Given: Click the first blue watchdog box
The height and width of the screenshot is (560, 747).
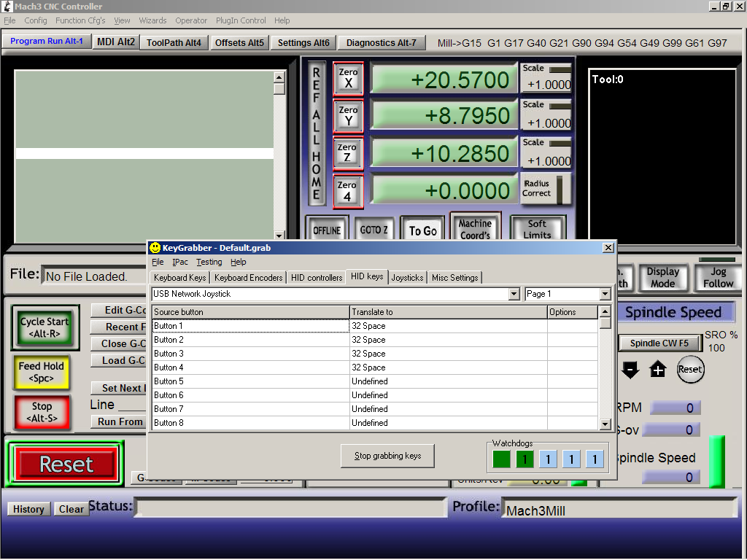Looking at the screenshot, I should (548, 459).
